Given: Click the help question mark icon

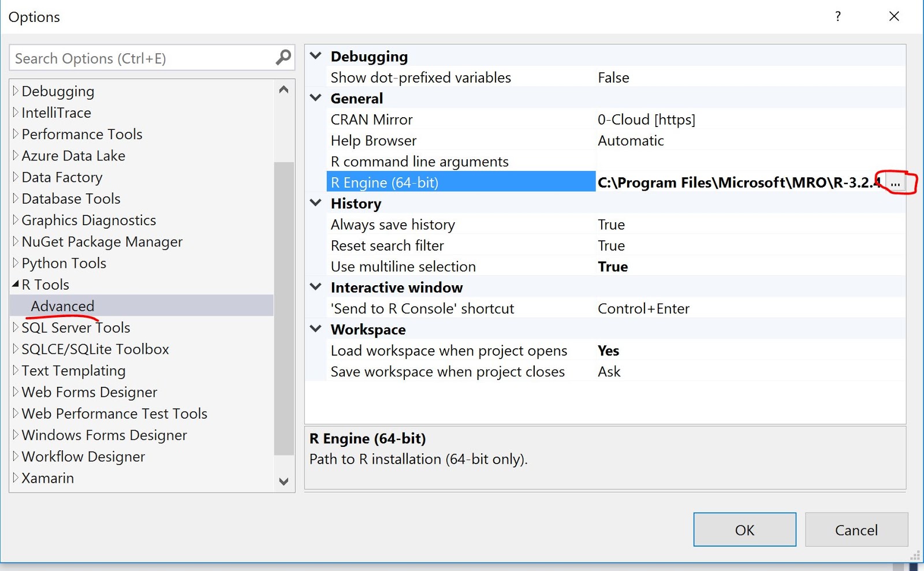Looking at the screenshot, I should [x=838, y=17].
